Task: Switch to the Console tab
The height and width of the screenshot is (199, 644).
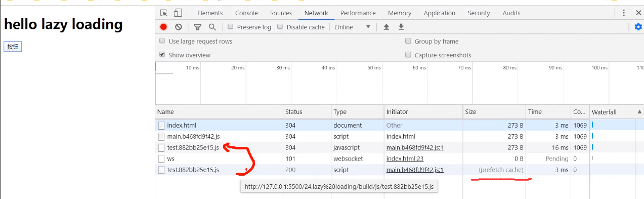Action: [246, 13]
